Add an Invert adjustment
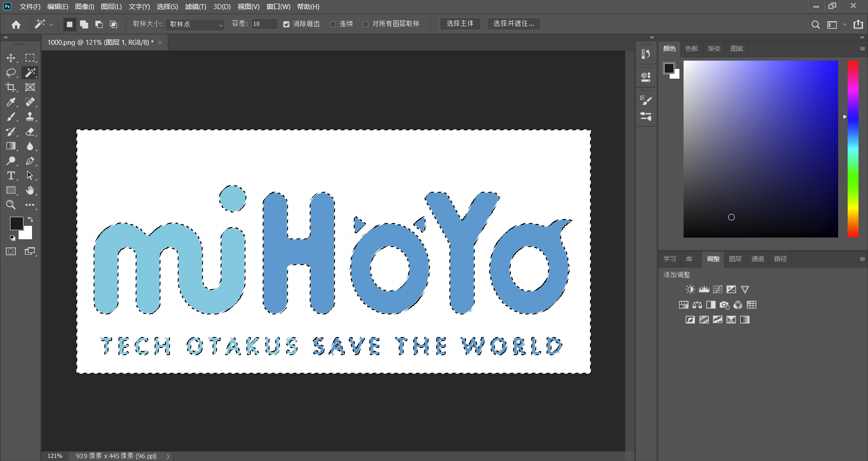The width and height of the screenshot is (868, 461). 690,320
